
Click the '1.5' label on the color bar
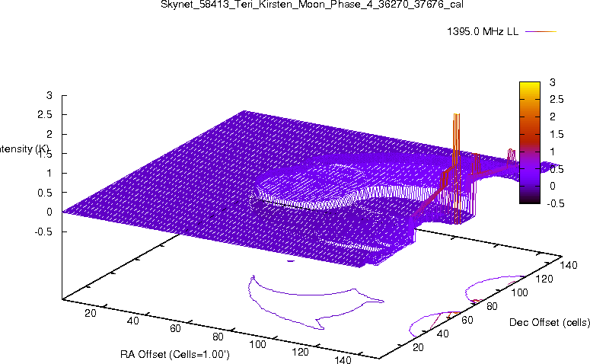click(557, 134)
